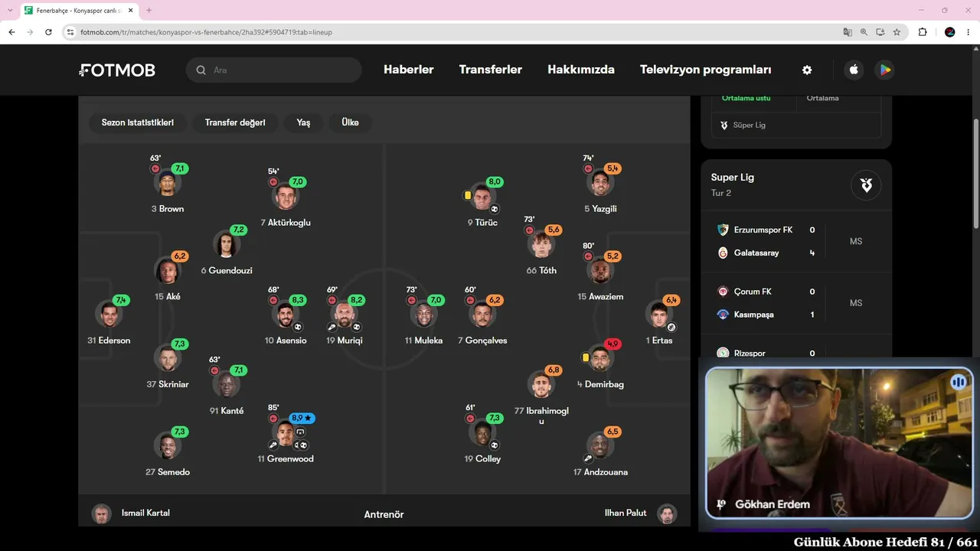The width and height of the screenshot is (980, 551).
Task: Open Muleka's player photo
Action: point(423,315)
